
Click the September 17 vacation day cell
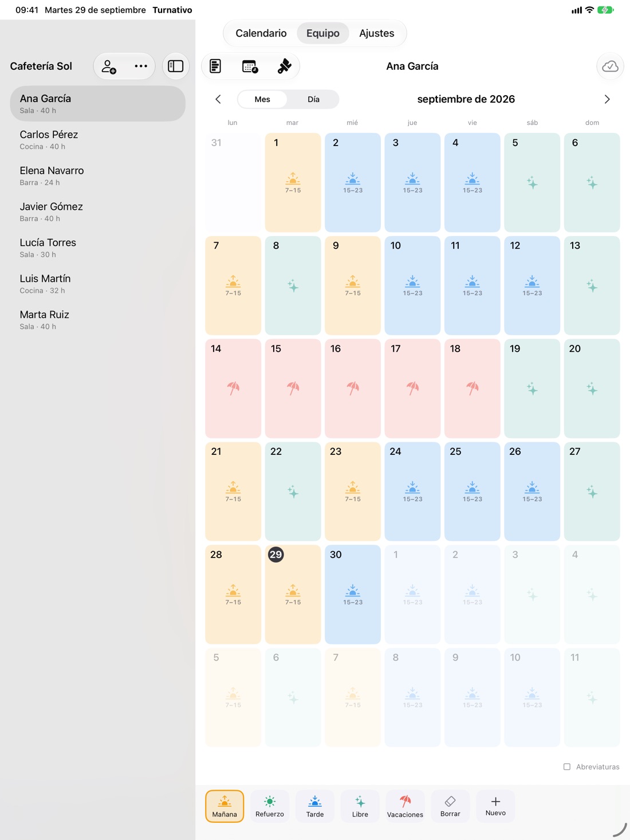click(412, 388)
